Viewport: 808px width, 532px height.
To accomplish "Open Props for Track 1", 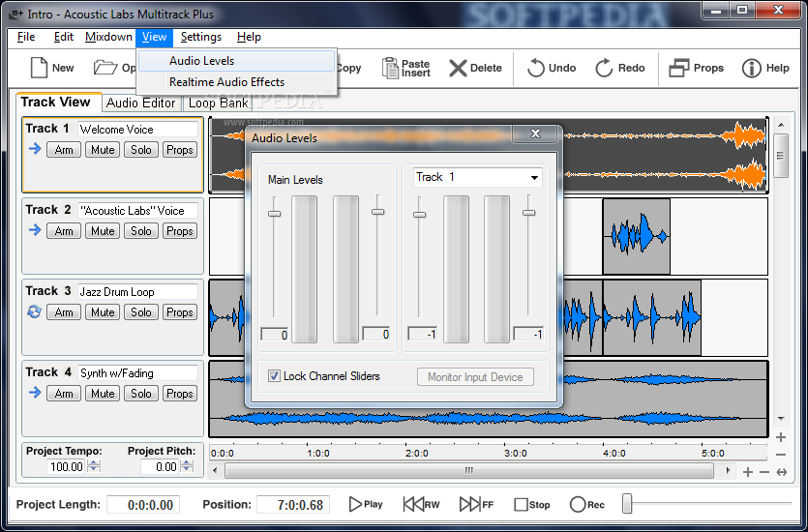I will (180, 150).
